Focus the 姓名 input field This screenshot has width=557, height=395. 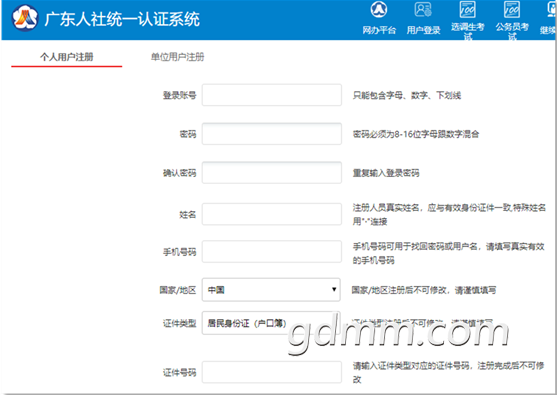coord(272,214)
